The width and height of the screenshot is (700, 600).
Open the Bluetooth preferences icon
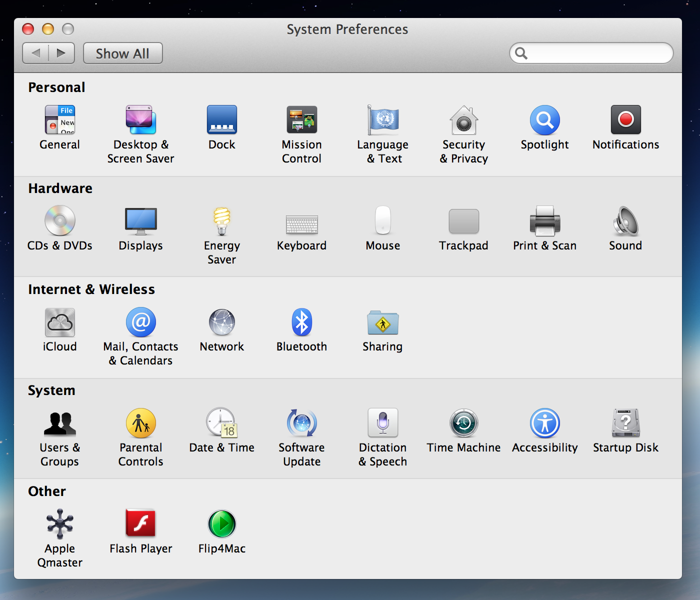coord(302,322)
